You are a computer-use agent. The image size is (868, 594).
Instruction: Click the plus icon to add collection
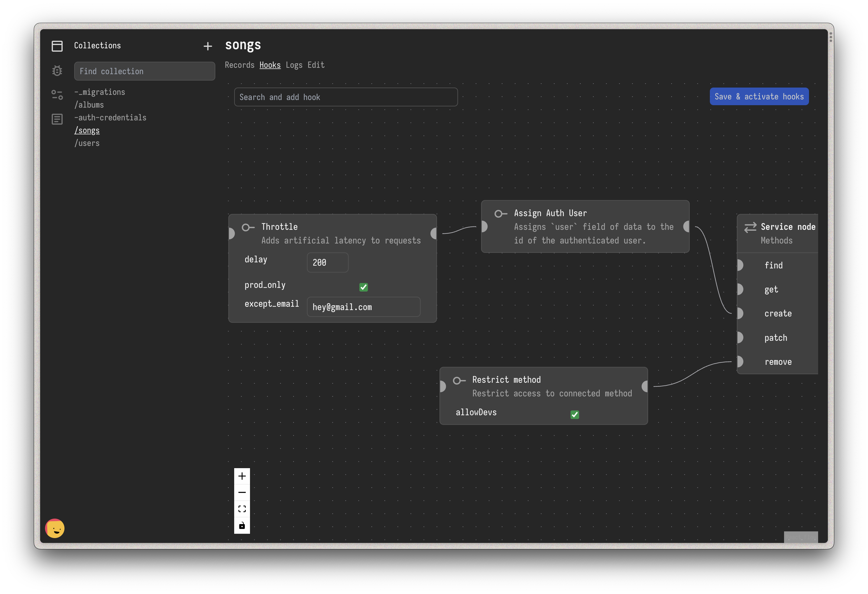[208, 46]
